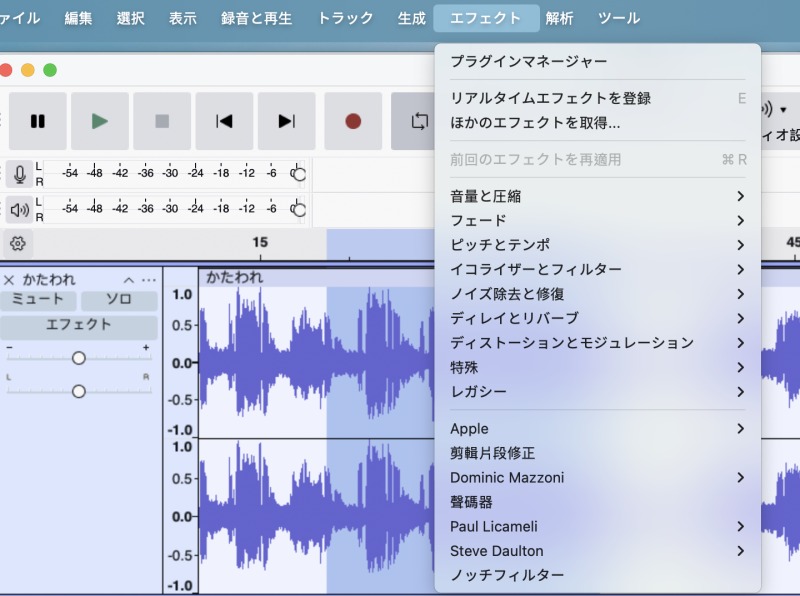Screen dimensions: 800x596
Task: Start playback with the green Play button
Action: point(100,121)
